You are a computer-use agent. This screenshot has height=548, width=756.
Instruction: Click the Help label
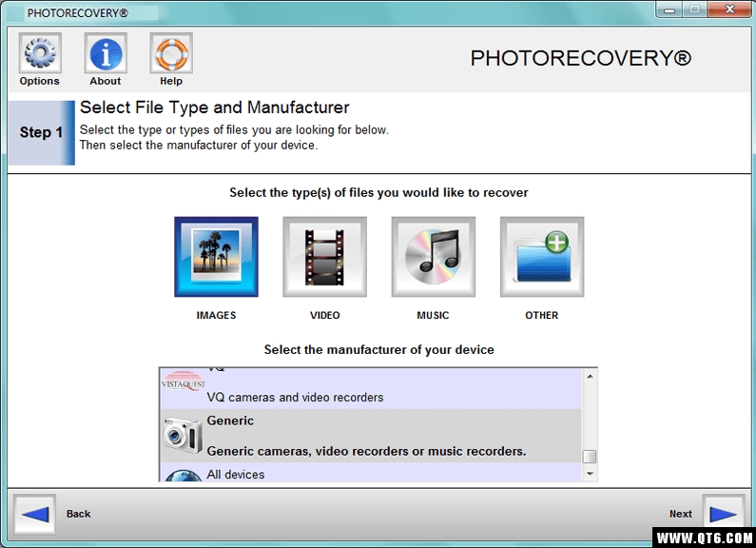pyautogui.click(x=171, y=81)
